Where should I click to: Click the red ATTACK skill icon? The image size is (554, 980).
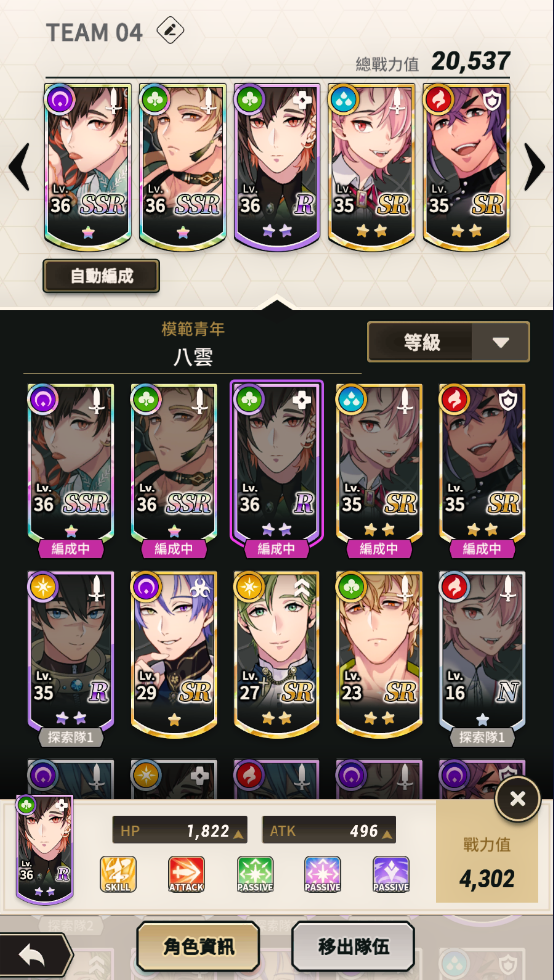(186, 874)
